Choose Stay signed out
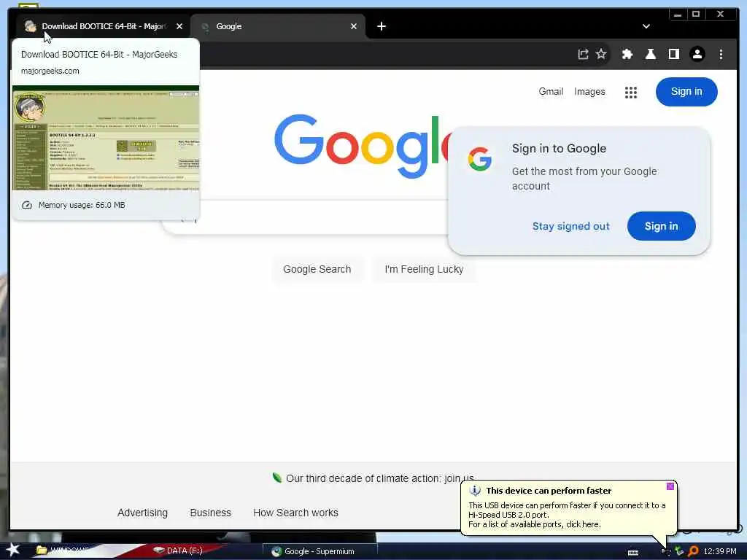This screenshot has width=747, height=560. click(570, 226)
